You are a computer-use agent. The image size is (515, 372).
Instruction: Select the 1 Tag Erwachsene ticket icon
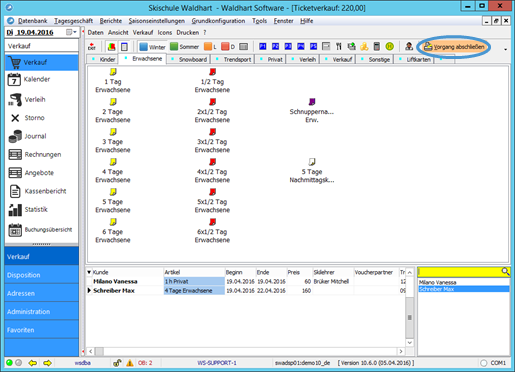pos(113,72)
